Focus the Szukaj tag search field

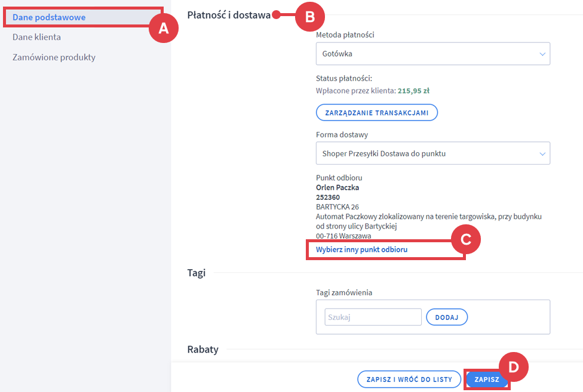pyautogui.click(x=373, y=317)
